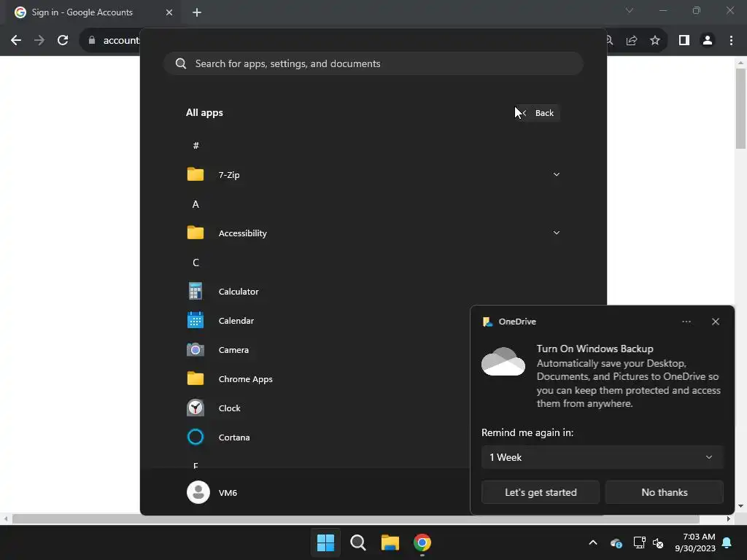Close the Sign in - Google Accounts tab
The image size is (747, 560).
click(x=169, y=12)
